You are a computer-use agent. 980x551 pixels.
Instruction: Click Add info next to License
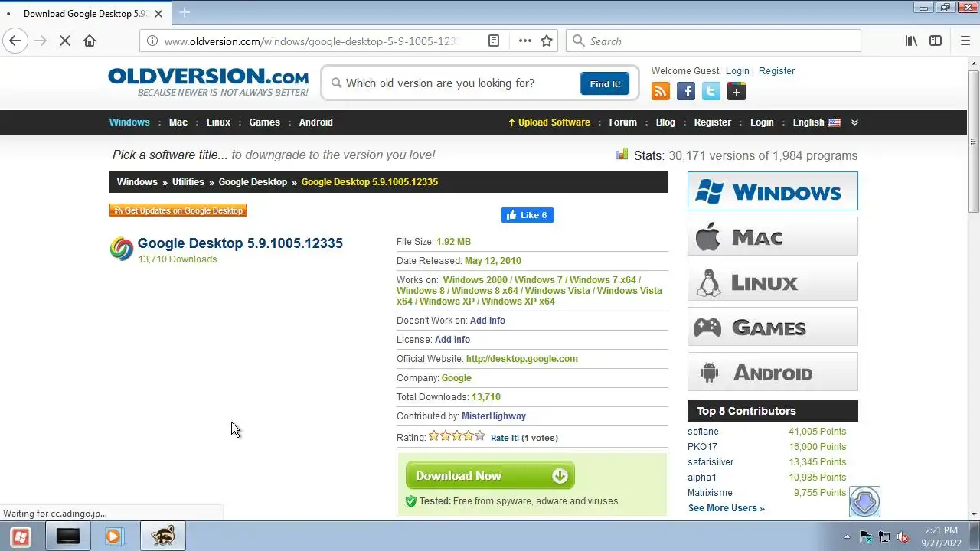[x=452, y=340]
